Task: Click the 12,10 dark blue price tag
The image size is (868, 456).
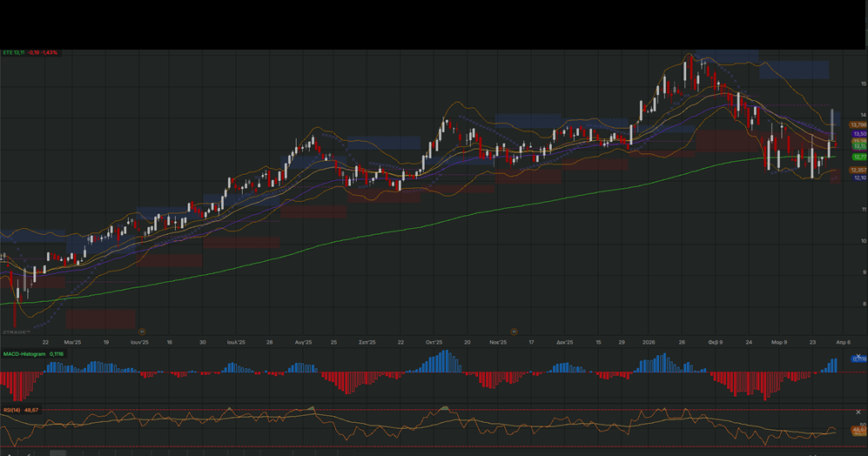Action: tap(859, 178)
